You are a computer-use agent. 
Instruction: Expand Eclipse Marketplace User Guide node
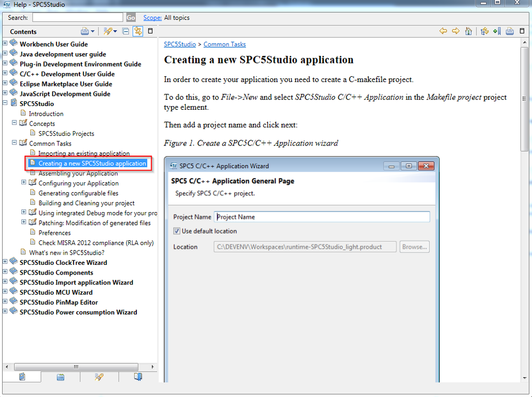pyautogui.click(x=5, y=83)
